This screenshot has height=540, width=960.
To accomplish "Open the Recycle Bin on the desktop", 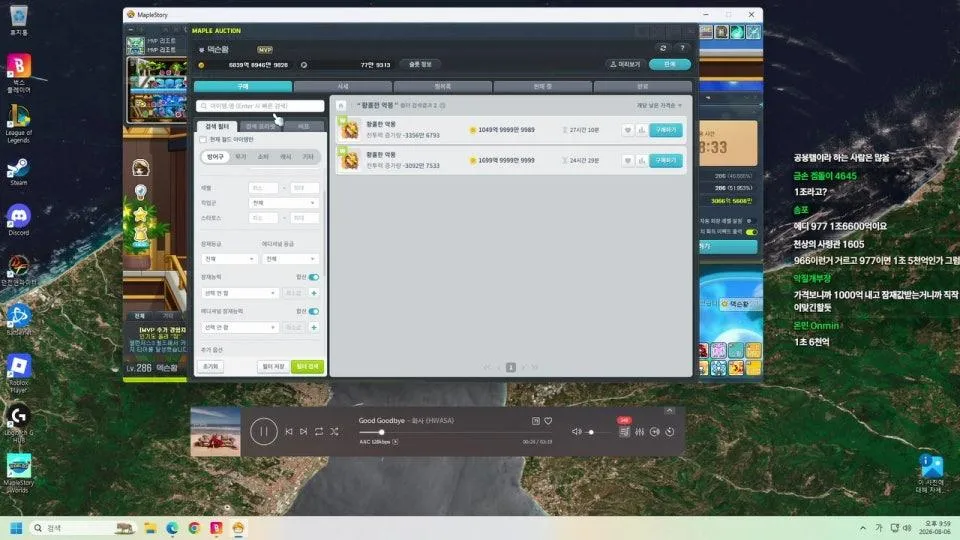I will [18, 20].
